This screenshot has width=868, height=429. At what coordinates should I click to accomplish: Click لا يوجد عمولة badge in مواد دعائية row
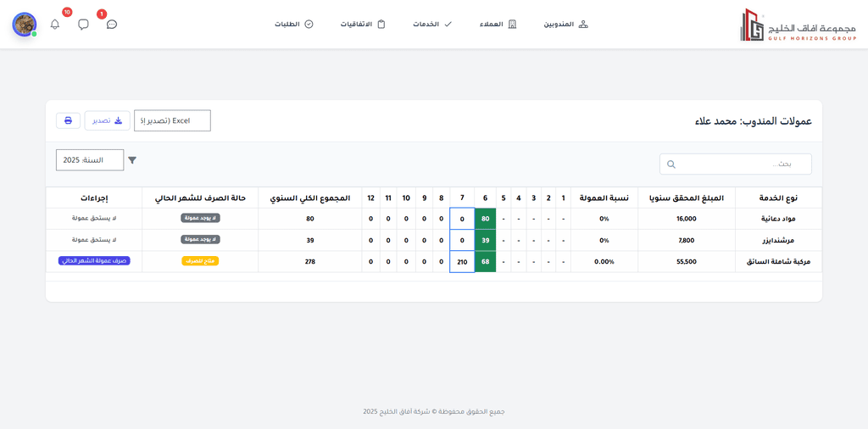coord(200,218)
